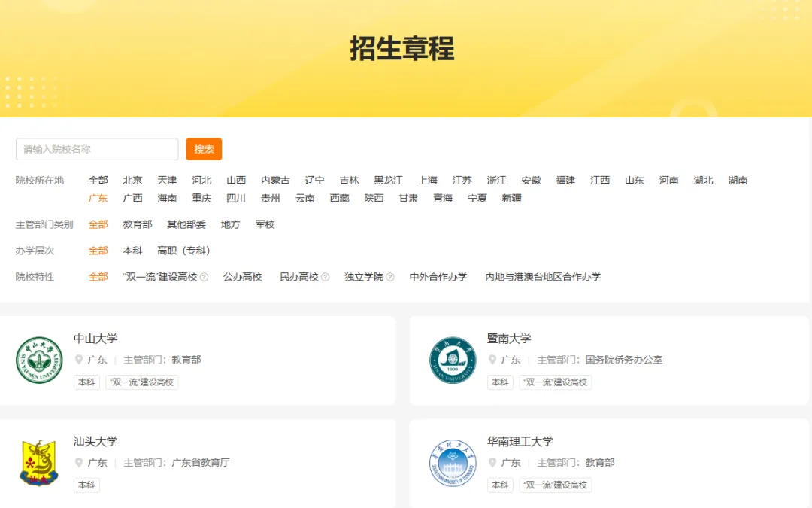Click the orange 搜索 button
The width and height of the screenshot is (812, 508).
click(x=204, y=149)
